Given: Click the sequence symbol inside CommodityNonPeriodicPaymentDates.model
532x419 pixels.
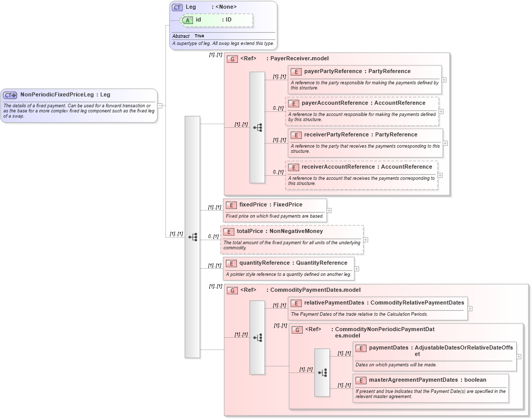Looking at the screenshot, I should point(322,373).
